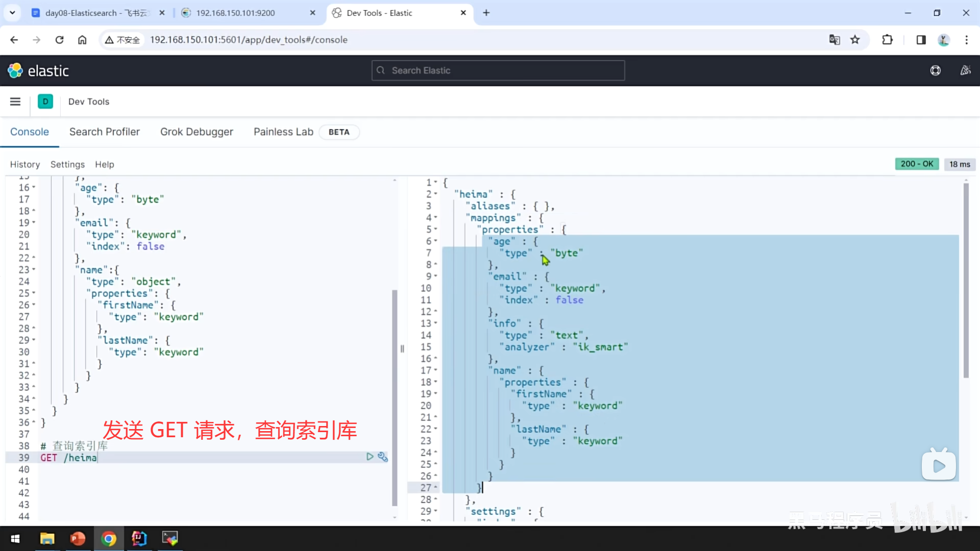Open the History link
Viewport: 980px width, 551px height.
[x=24, y=164]
